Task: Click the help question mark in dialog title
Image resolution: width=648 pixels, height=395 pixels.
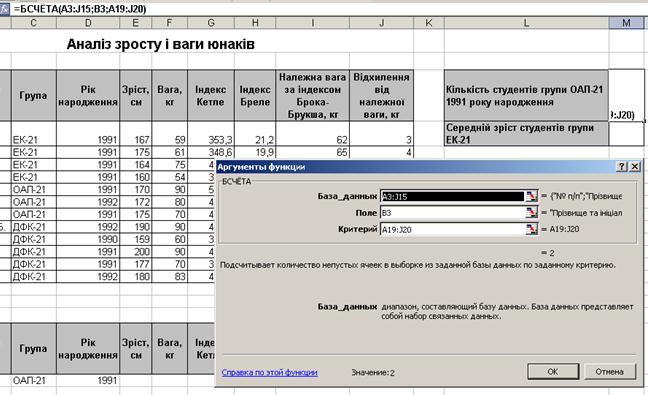Action: [622, 167]
